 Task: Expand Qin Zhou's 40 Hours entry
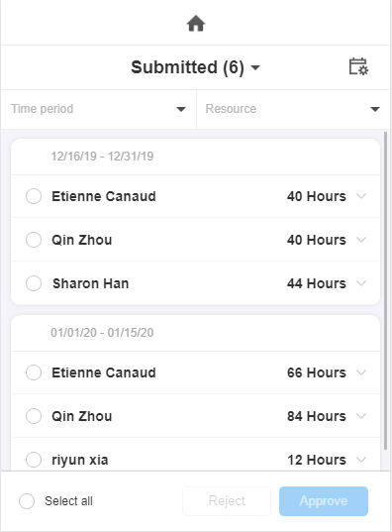(x=361, y=240)
